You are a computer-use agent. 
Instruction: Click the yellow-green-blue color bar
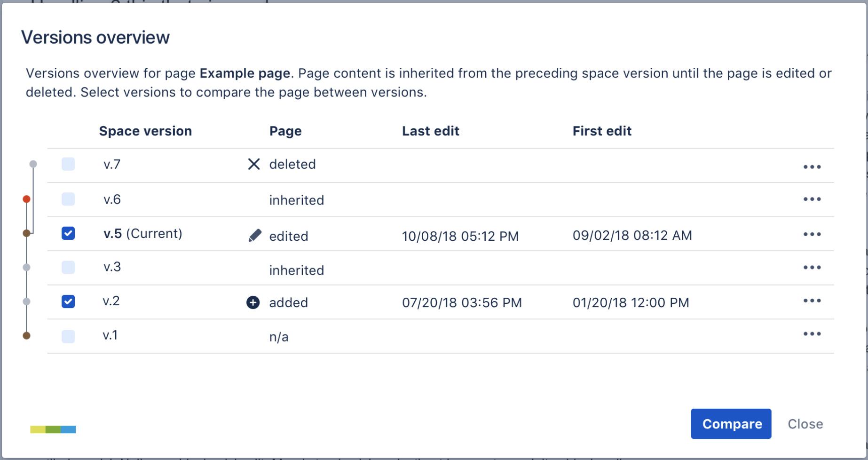pyautogui.click(x=53, y=429)
